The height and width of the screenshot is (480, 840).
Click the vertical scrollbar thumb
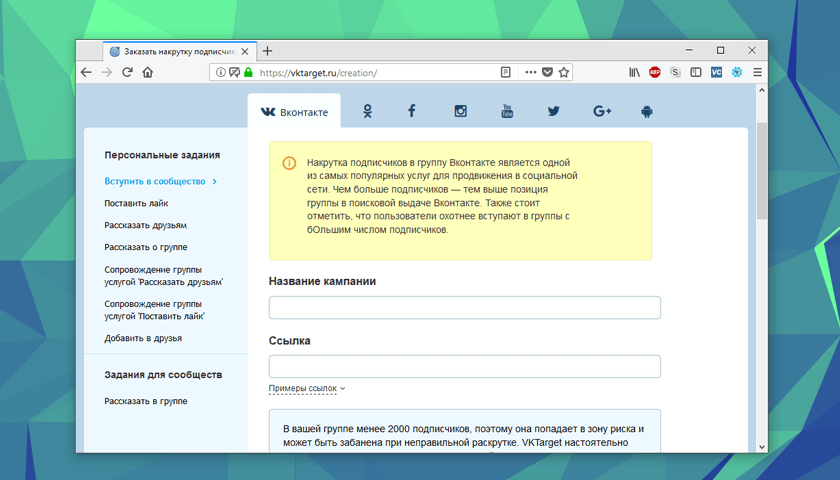pos(762,170)
